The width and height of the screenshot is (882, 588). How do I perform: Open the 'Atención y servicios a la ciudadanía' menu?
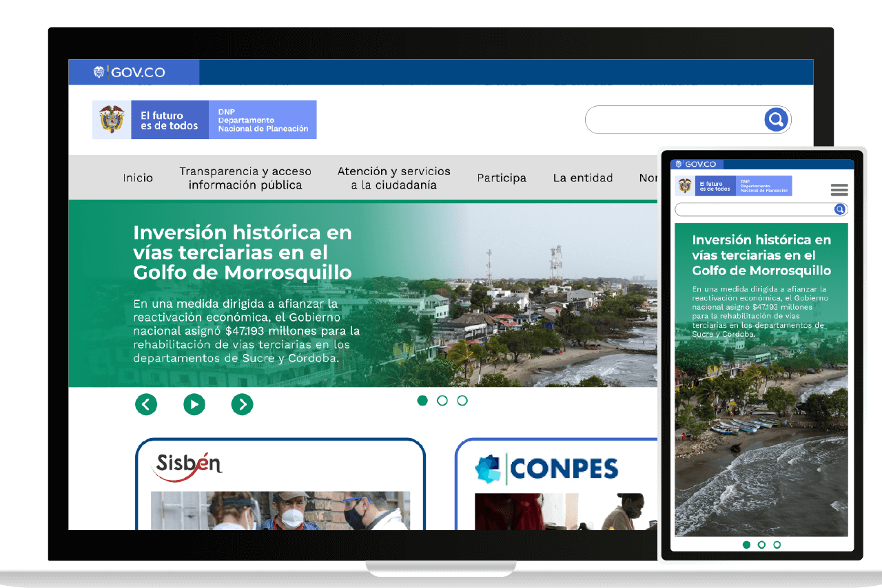click(393, 178)
